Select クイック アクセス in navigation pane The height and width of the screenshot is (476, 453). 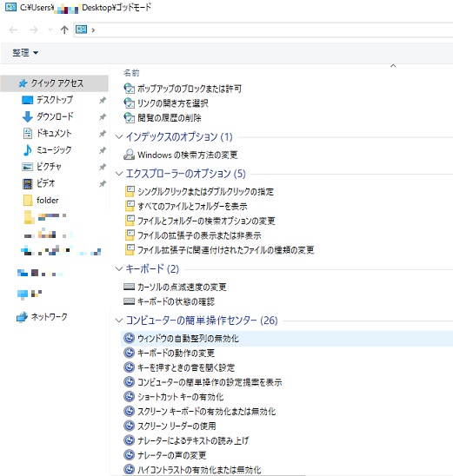pyautogui.click(x=55, y=83)
